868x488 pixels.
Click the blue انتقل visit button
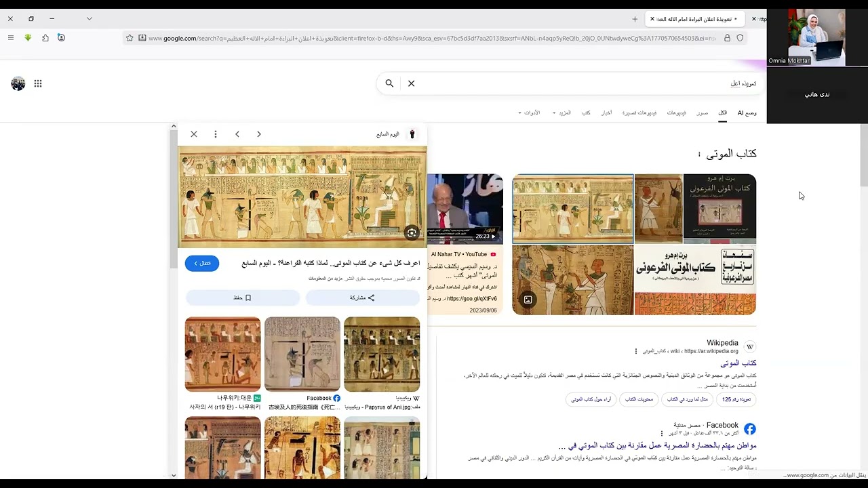[x=202, y=263]
